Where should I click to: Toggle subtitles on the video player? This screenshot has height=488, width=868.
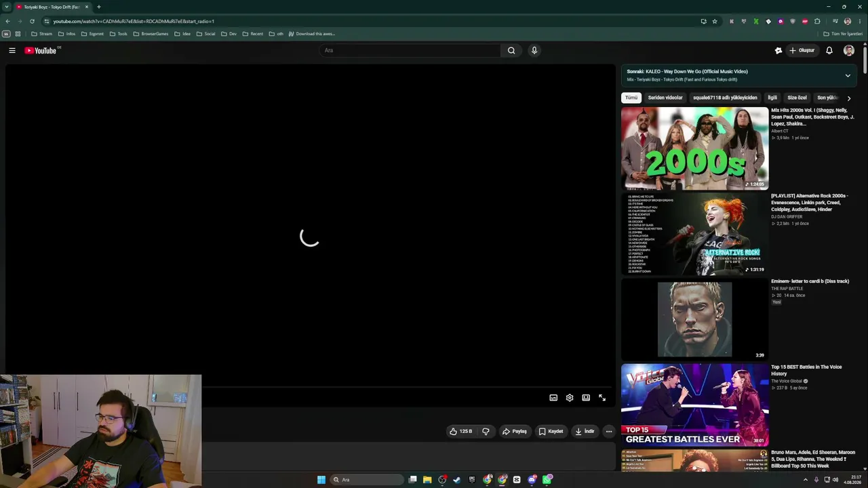click(x=553, y=398)
